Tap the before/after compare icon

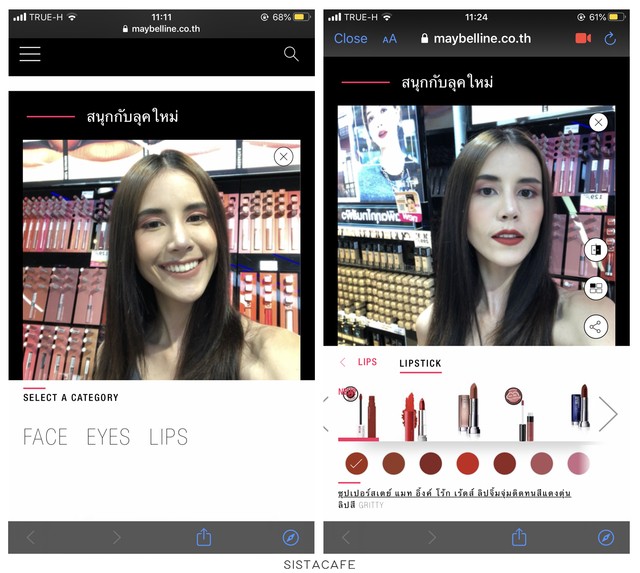point(596,249)
